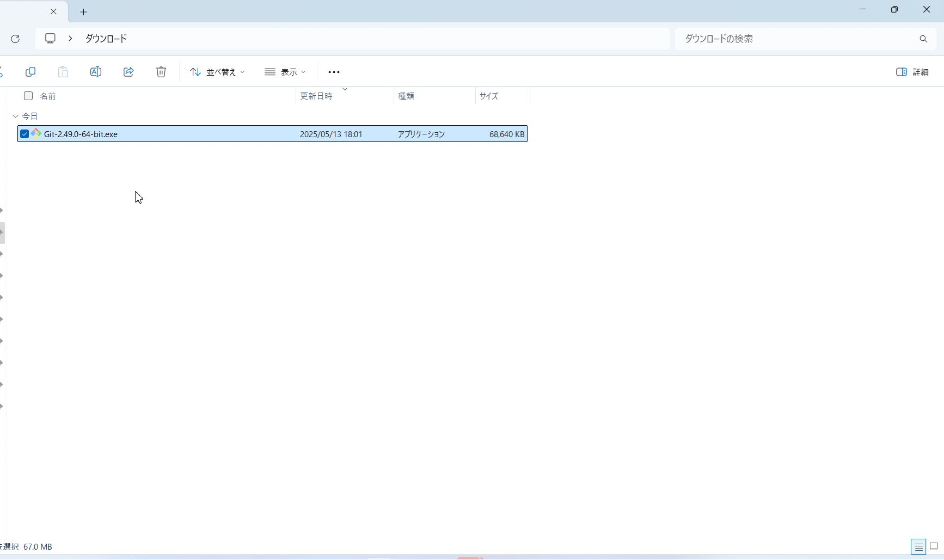Sort by the 更新日時 column header

(x=316, y=96)
